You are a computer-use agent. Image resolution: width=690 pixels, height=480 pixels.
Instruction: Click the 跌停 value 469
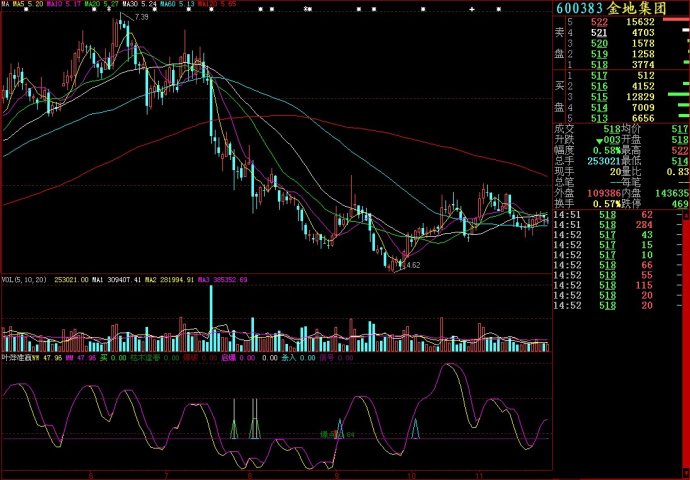click(x=680, y=204)
